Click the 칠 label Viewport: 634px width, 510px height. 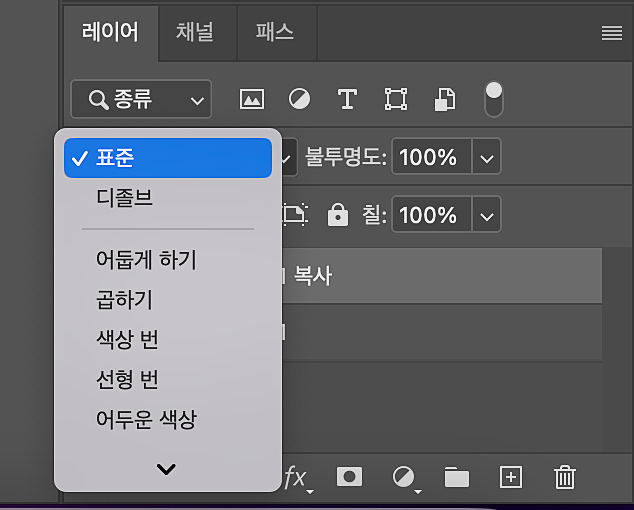374,214
